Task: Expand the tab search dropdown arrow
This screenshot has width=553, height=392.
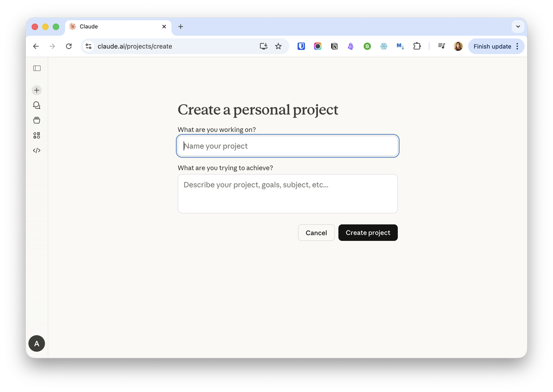Action: [518, 27]
